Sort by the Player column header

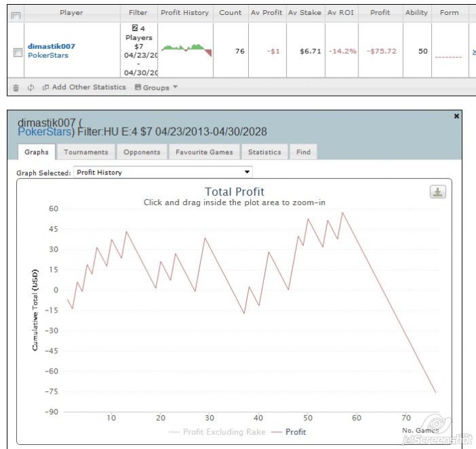(71, 13)
